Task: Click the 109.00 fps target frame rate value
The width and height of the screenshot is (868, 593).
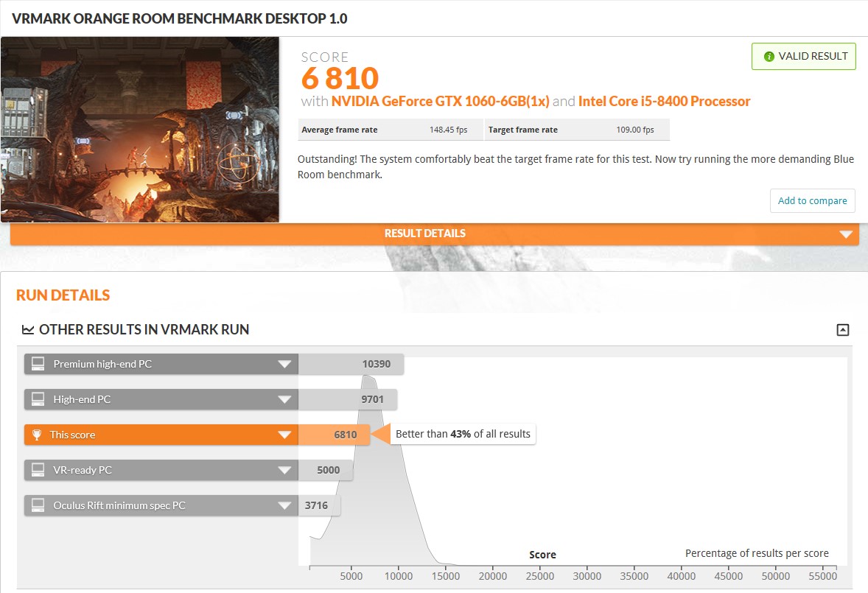Action: click(x=635, y=130)
